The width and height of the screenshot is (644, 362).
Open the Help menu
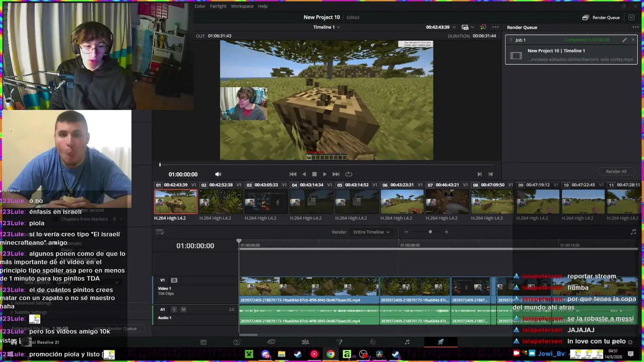pos(263,6)
